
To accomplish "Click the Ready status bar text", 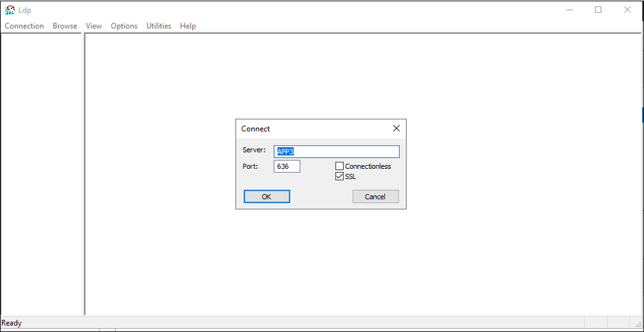I will [12, 323].
